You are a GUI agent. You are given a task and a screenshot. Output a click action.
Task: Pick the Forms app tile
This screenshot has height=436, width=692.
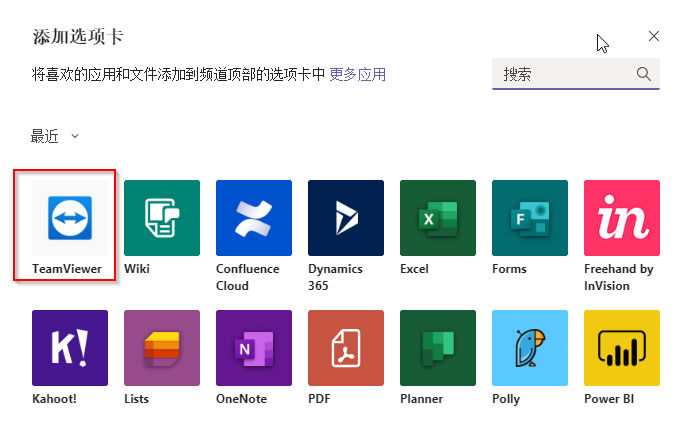click(x=530, y=218)
